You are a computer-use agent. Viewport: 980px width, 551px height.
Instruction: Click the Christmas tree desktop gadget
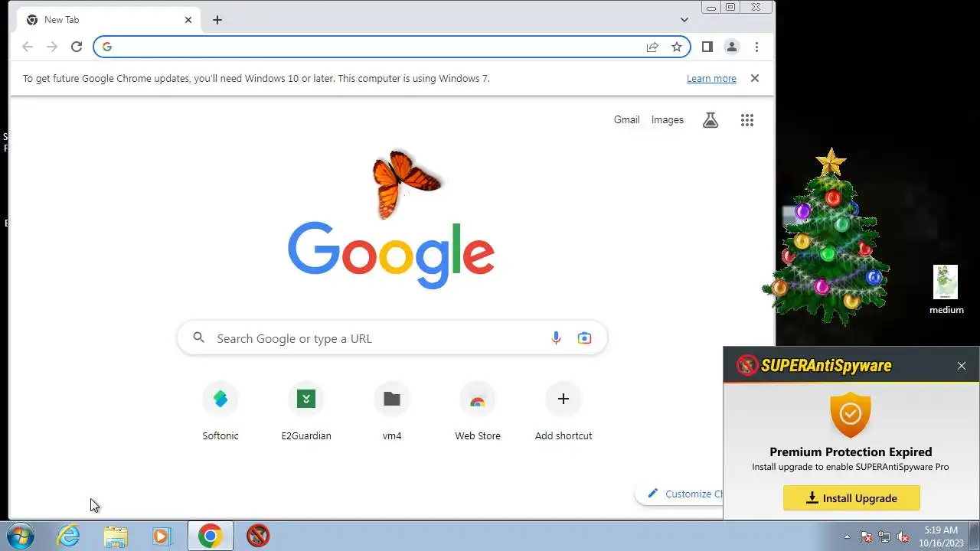[827, 238]
